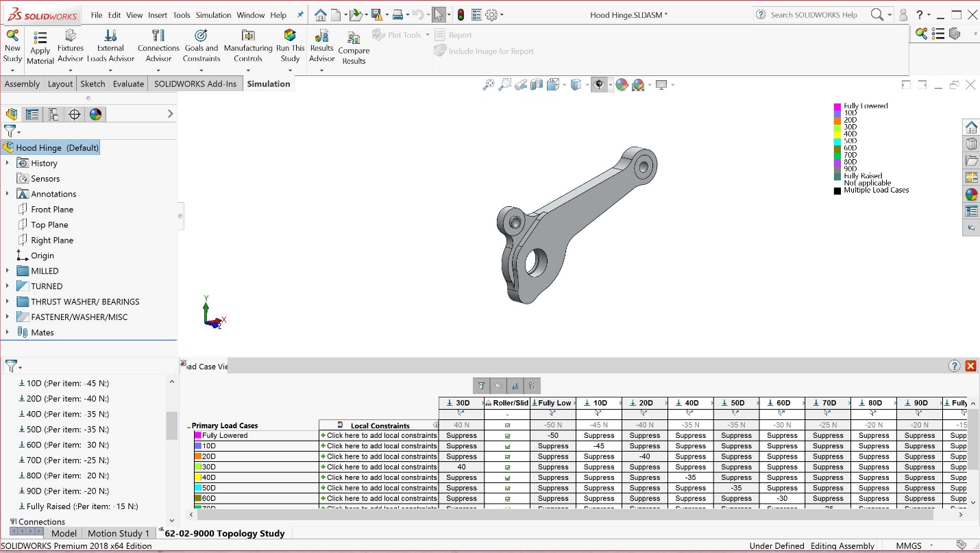Enable Roller/Slider for the 60D row

(507, 498)
